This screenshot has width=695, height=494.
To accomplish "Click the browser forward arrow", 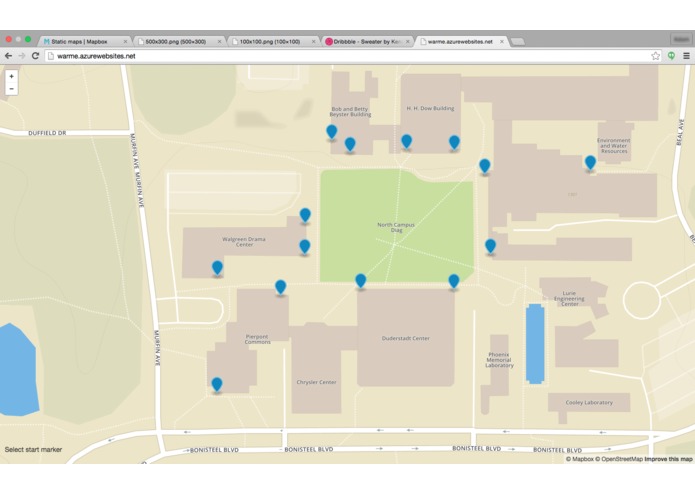I will [x=22, y=56].
